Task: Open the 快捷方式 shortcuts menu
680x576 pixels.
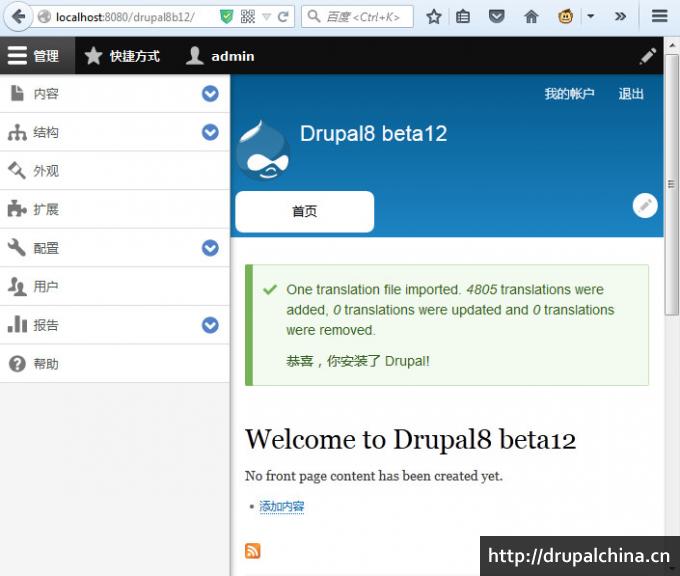Action: (123, 56)
